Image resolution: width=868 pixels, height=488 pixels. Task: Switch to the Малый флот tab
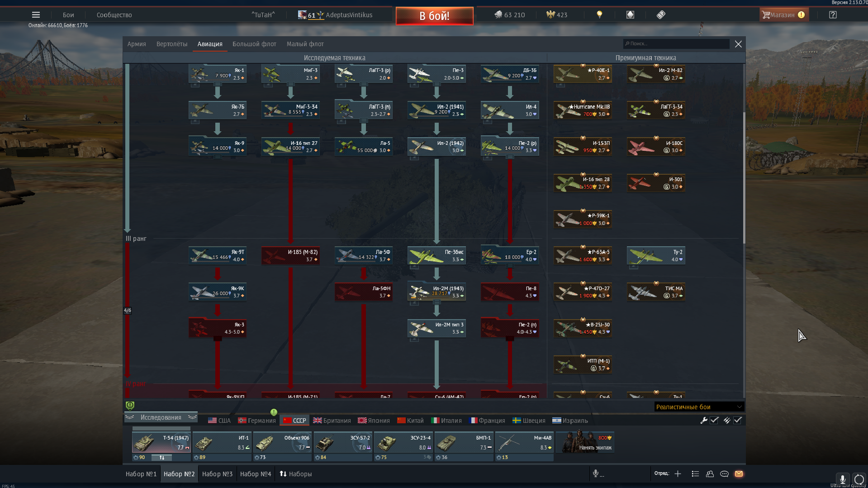pos(305,44)
